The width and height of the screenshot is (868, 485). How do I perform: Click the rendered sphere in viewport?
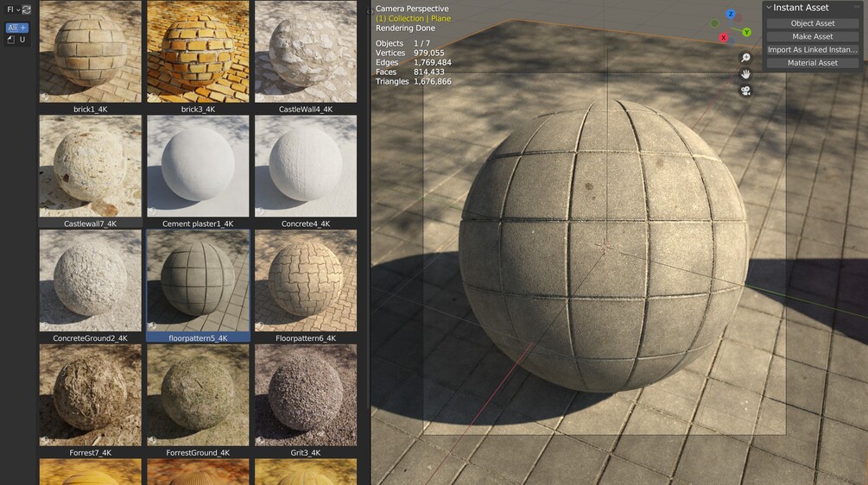[604, 246]
